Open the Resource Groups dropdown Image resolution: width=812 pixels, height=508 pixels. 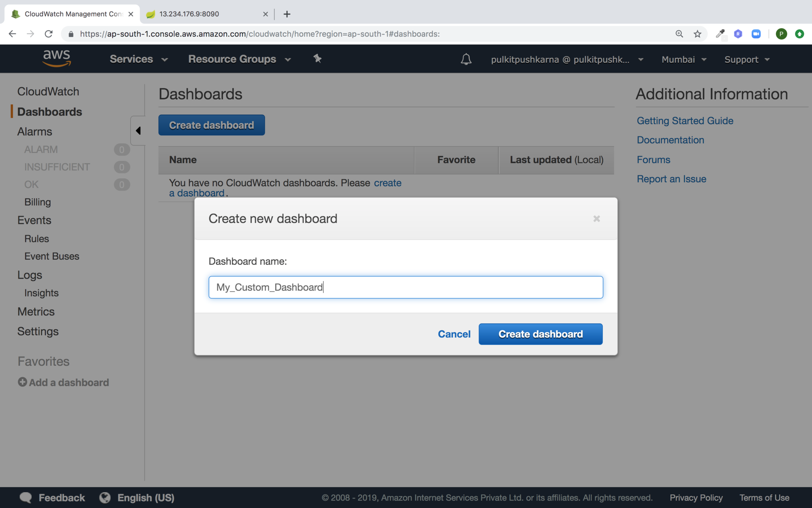coord(239,59)
